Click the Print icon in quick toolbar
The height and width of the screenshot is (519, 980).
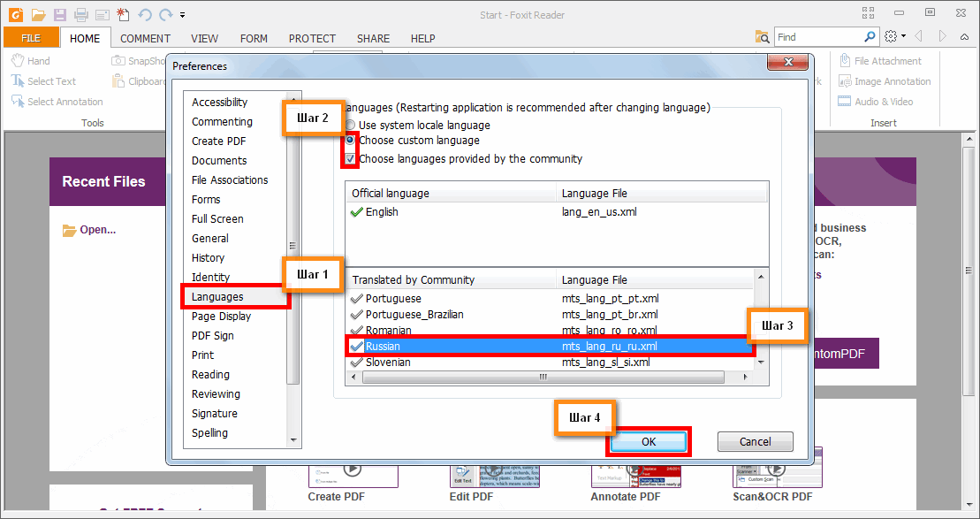pos(80,14)
